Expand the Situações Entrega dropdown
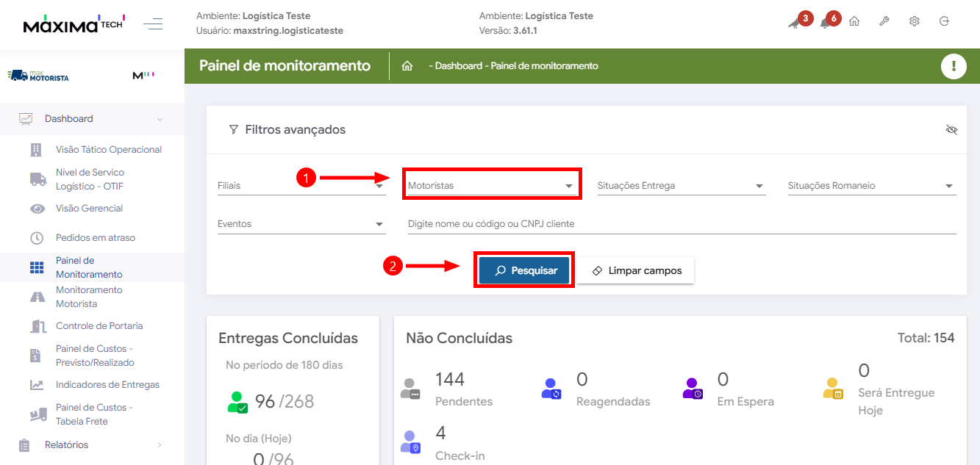Image resolution: width=980 pixels, height=465 pixels. [681, 186]
